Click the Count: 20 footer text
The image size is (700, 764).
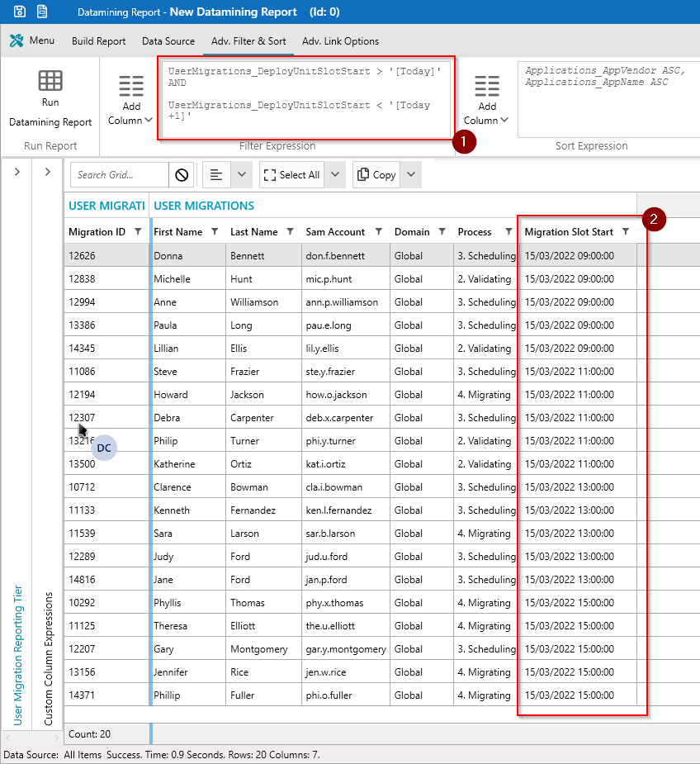click(90, 733)
